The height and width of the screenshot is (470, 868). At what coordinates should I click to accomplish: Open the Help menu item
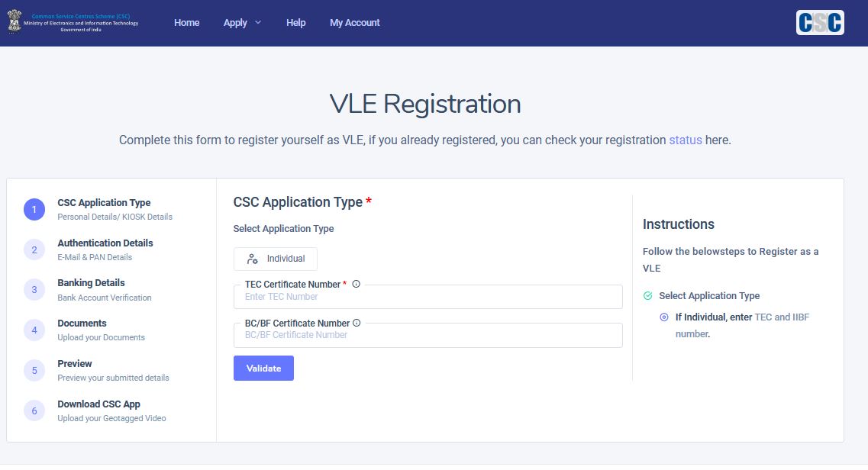[x=295, y=23]
